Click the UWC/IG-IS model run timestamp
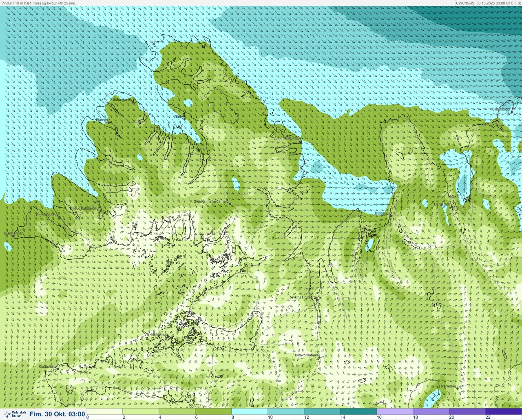 489,3
